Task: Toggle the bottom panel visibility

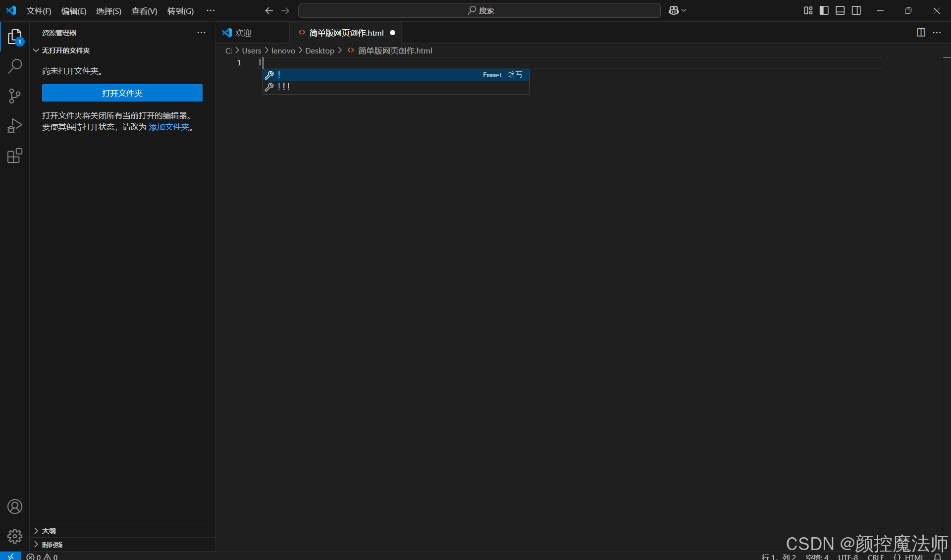Action: point(840,10)
